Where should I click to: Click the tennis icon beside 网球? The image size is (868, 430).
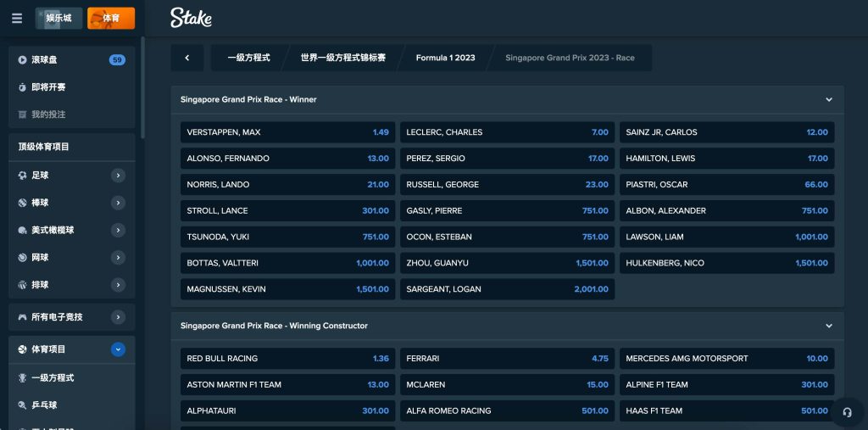click(22, 257)
